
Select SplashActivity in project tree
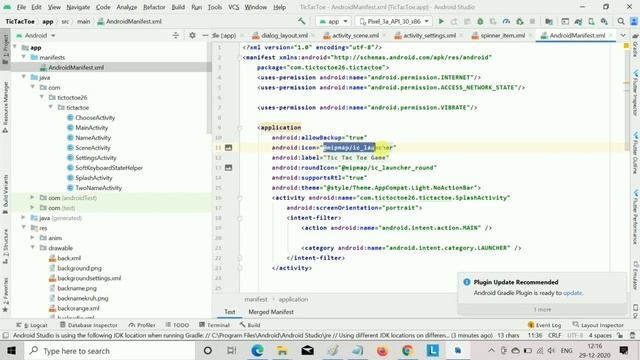click(x=93, y=178)
